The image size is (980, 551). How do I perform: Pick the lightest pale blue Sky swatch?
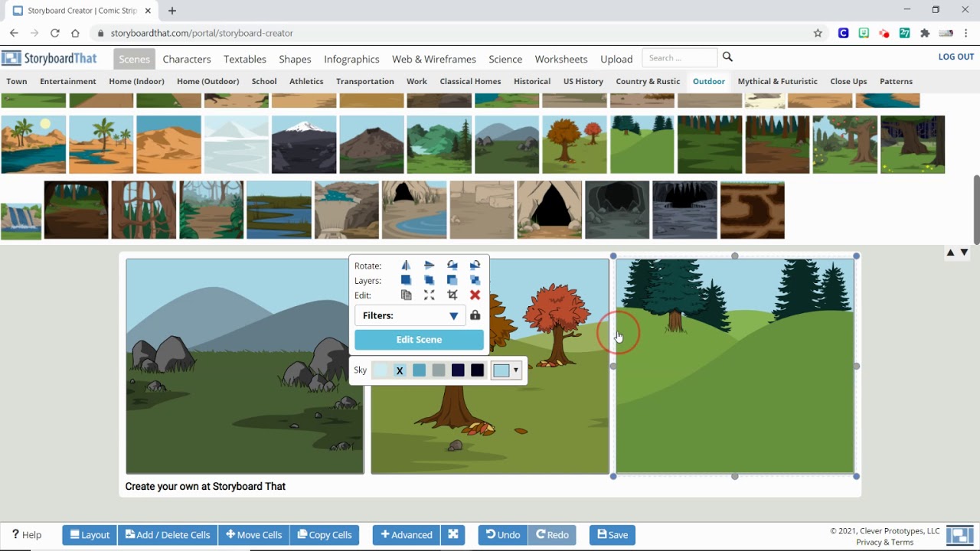[x=381, y=370]
